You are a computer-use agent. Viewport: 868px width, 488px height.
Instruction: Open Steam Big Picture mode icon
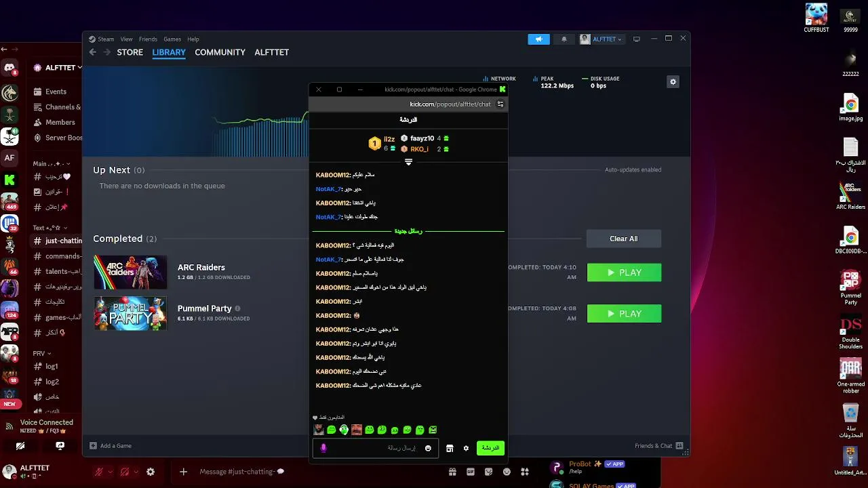636,39
